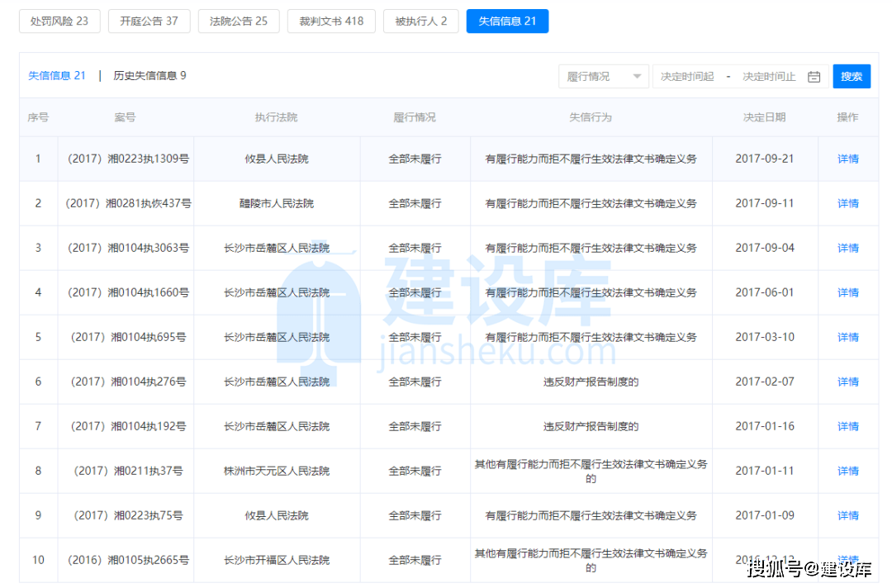The width and height of the screenshot is (892, 588).
Task: Select the 失信信息 21 sub-tab
Action: [x=57, y=76]
